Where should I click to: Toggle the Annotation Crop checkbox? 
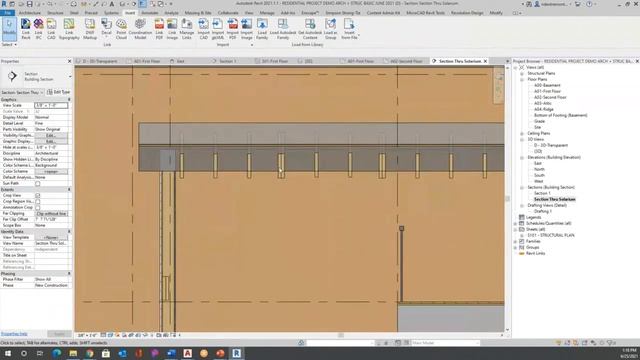pos(38,207)
